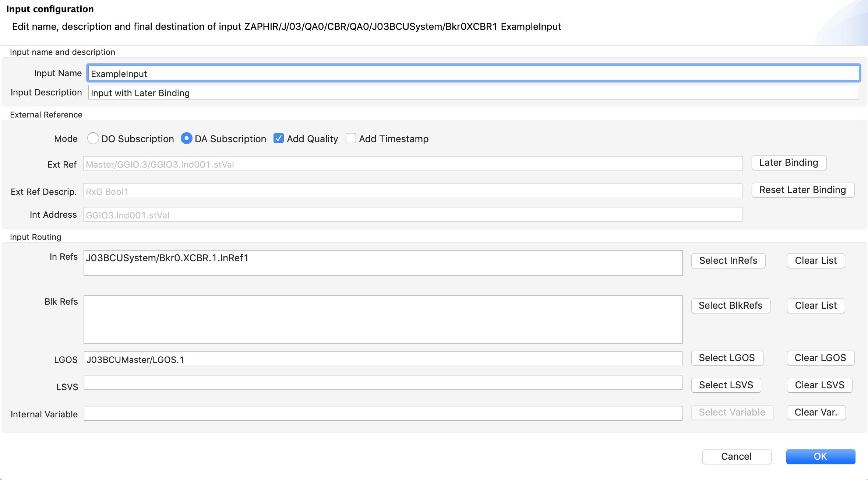Open the Select InRefs dialog

point(728,261)
